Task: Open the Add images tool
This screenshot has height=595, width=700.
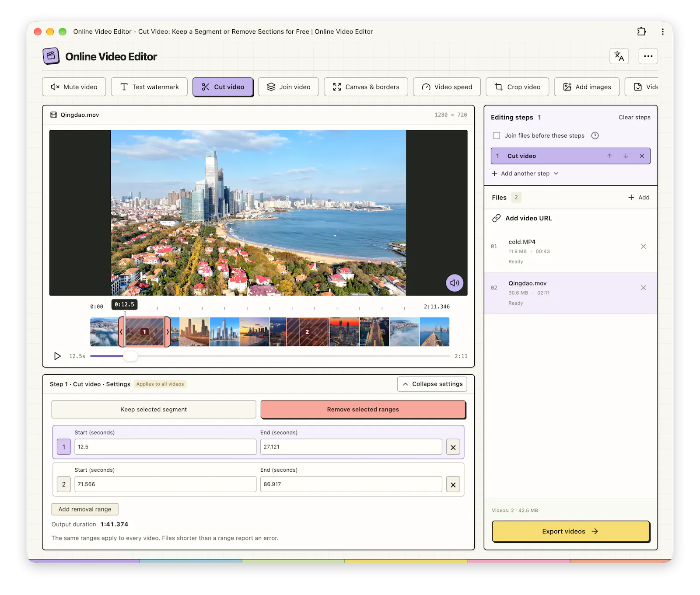Action: 587,87
